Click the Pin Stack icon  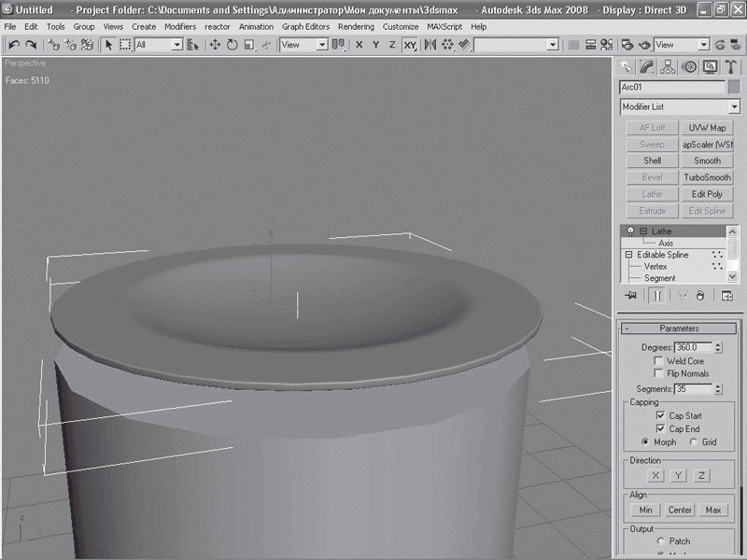click(x=630, y=296)
